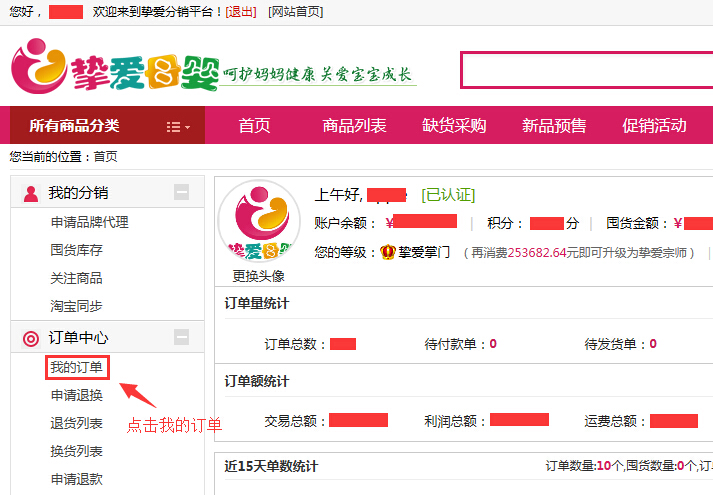Screen dimensions: 713x495
Task: Click the 订单中心 target icon
Action: 30,338
